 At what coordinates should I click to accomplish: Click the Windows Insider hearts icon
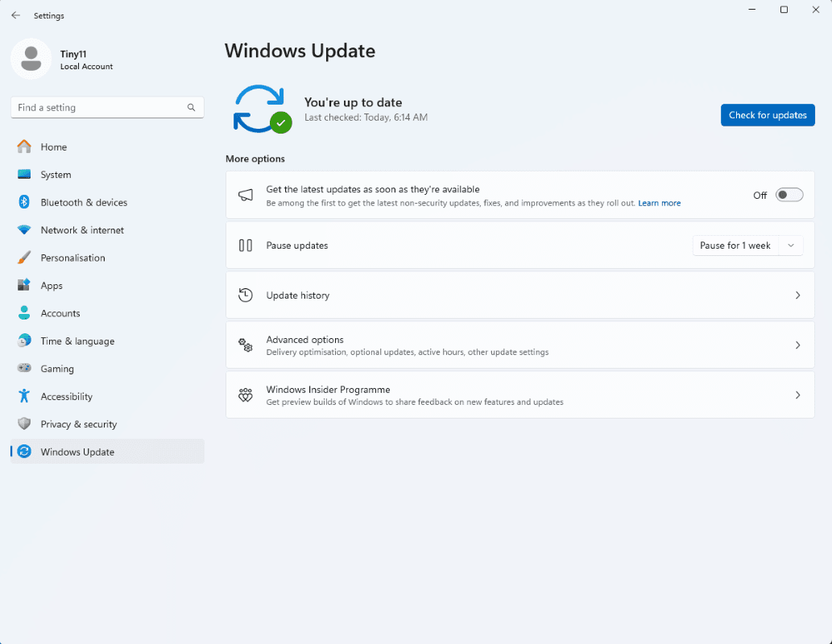point(245,395)
